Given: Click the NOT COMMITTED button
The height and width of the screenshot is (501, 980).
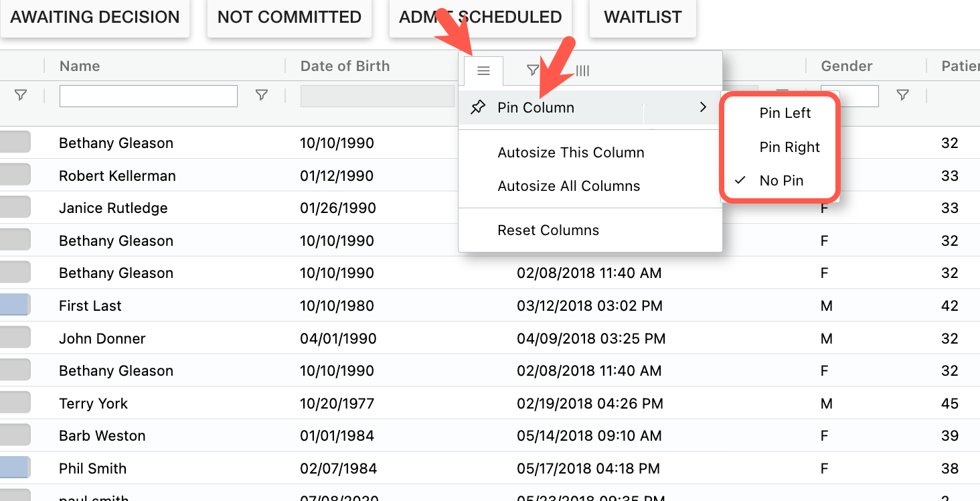Looking at the screenshot, I should 289,18.
